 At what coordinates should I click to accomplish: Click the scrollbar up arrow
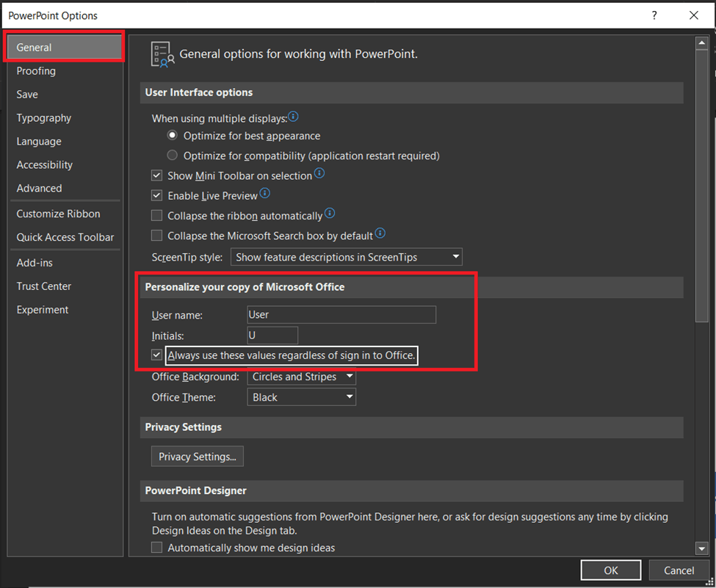point(701,43)
